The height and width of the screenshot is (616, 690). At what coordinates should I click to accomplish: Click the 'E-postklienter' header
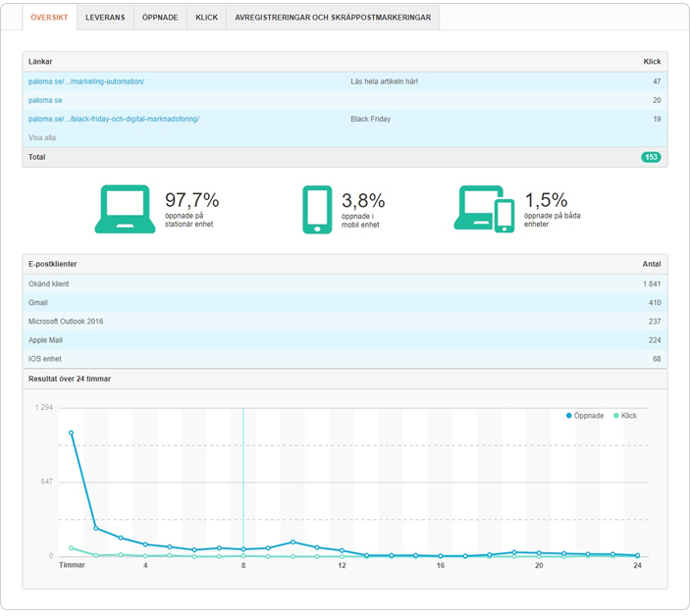pyautogui.click(x=53, y=264)
